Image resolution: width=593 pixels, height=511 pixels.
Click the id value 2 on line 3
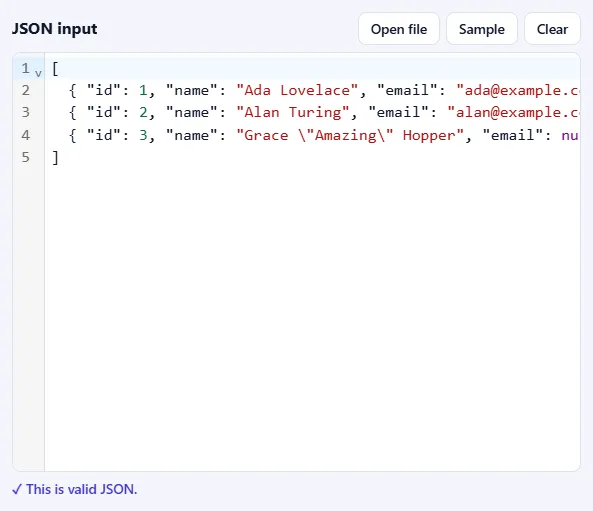click(x=143, y=113)
